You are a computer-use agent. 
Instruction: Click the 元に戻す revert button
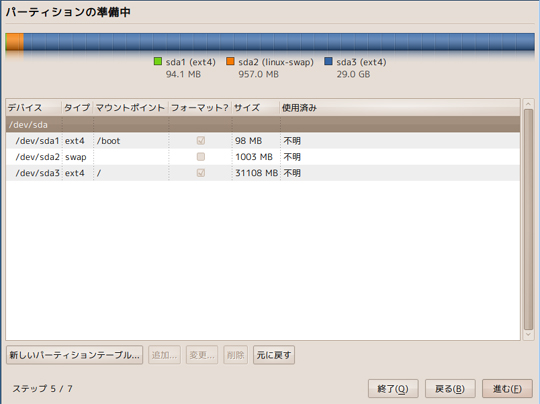pyautogui.click(x=274, y=355)
